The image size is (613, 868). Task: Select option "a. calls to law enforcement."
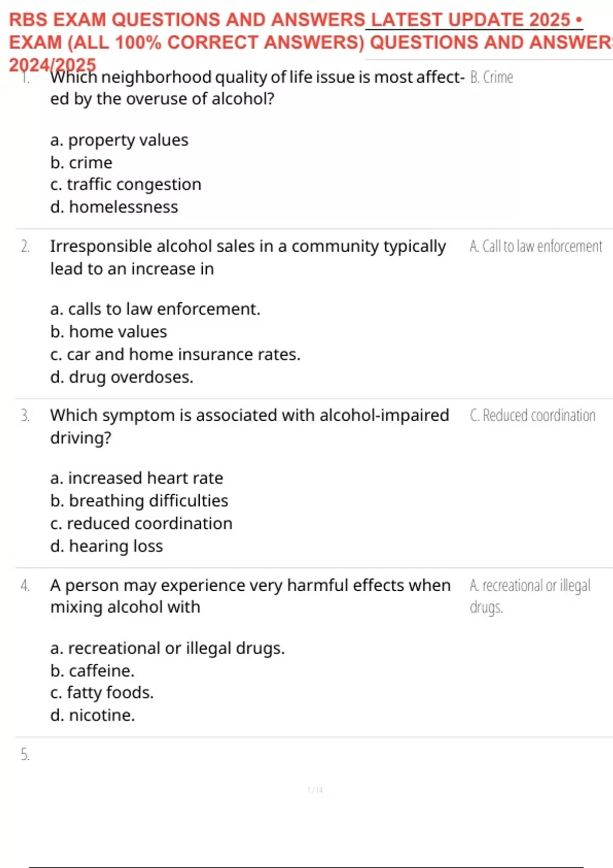click(155, 309)
